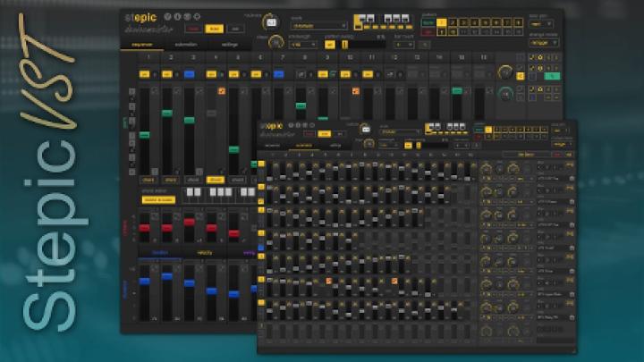Click the yellow knob right of step 16
This screenshot has height=362, width=644.
505,73
